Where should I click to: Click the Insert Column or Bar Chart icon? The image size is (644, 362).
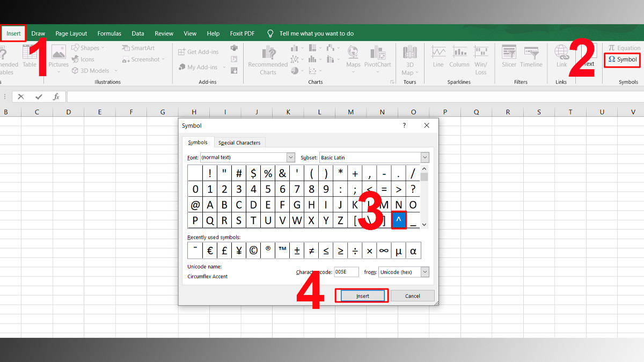(295, 48)
